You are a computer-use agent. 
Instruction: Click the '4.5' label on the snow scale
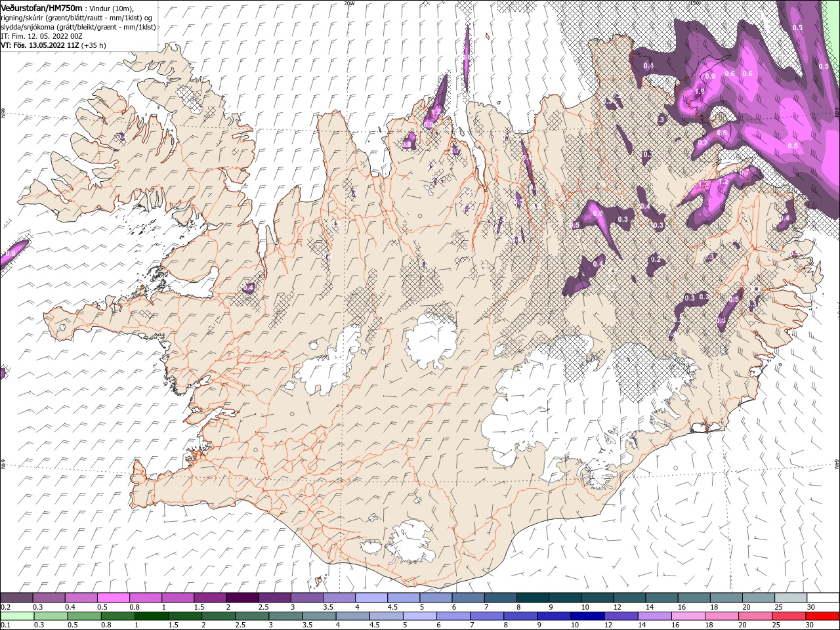(392, 607)
